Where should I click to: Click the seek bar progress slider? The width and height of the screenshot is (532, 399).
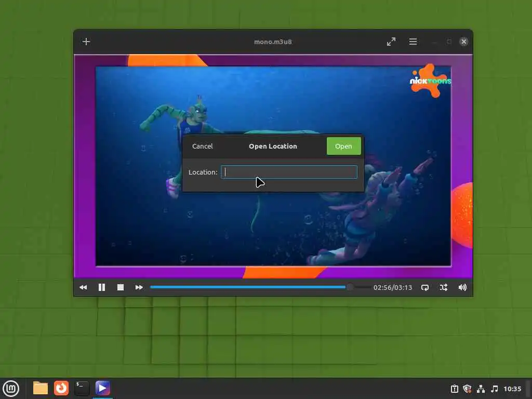coord(260,287)
